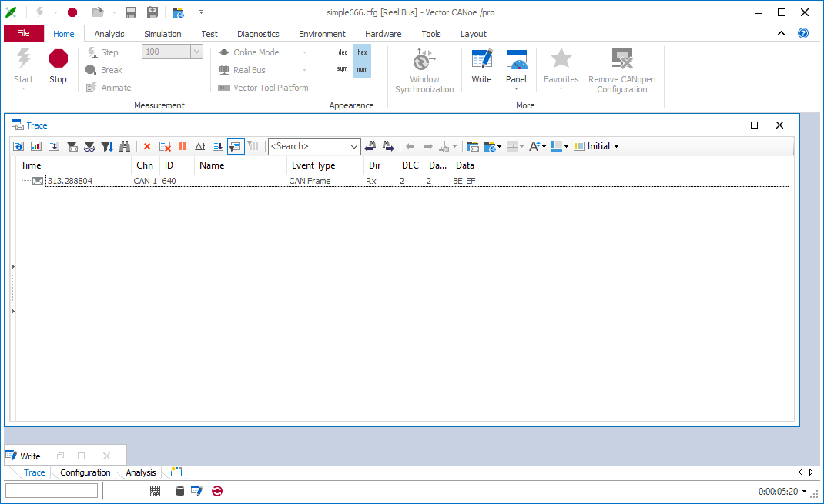Open the Search combo box dropdown
Viewport: 824px width, 504px height.
pos(354,146)
